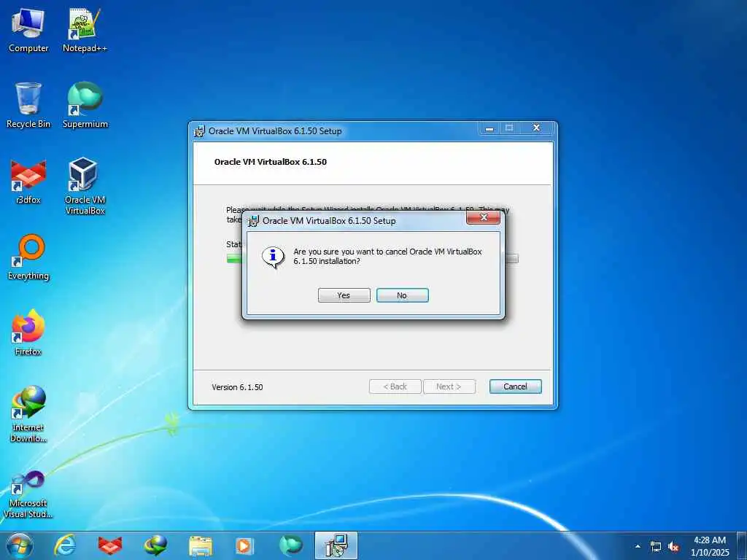
Task: Click Cancel in the setup wizard
Action: click(x=516, y=386)
